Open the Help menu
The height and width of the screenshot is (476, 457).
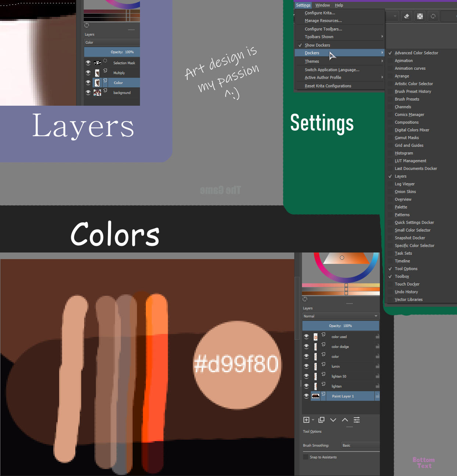coord(339,5)
